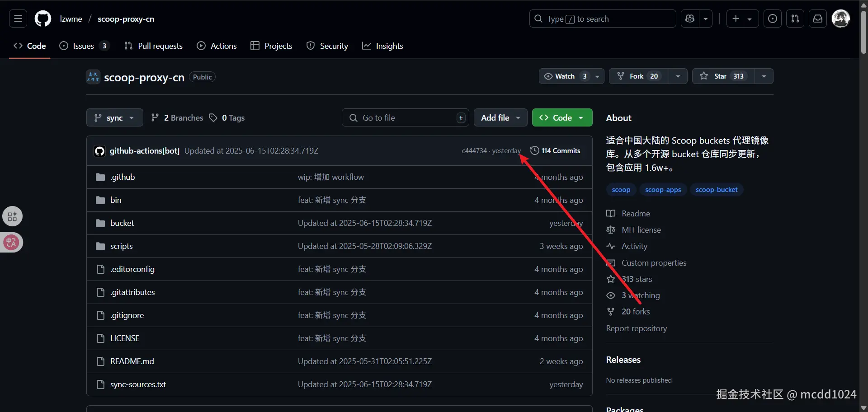
Task: Expand the Copilot dropdown arrow
Action: 706,19
